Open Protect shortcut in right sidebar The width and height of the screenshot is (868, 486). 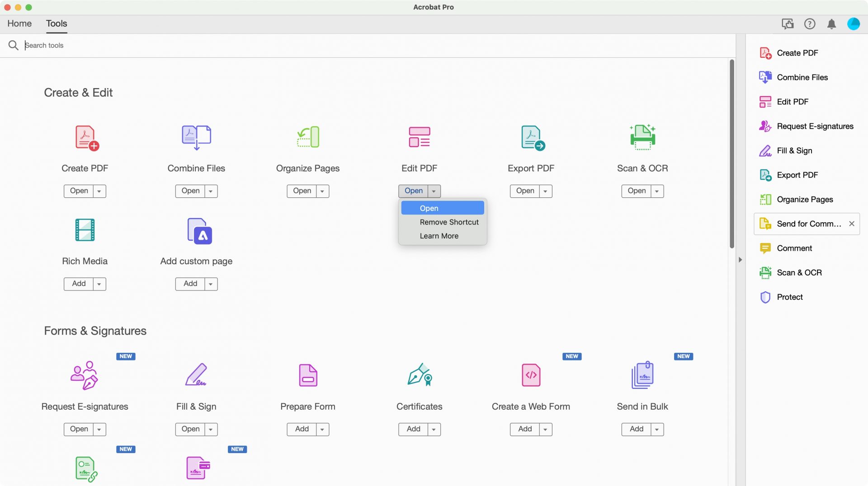(x=789, y=297)
